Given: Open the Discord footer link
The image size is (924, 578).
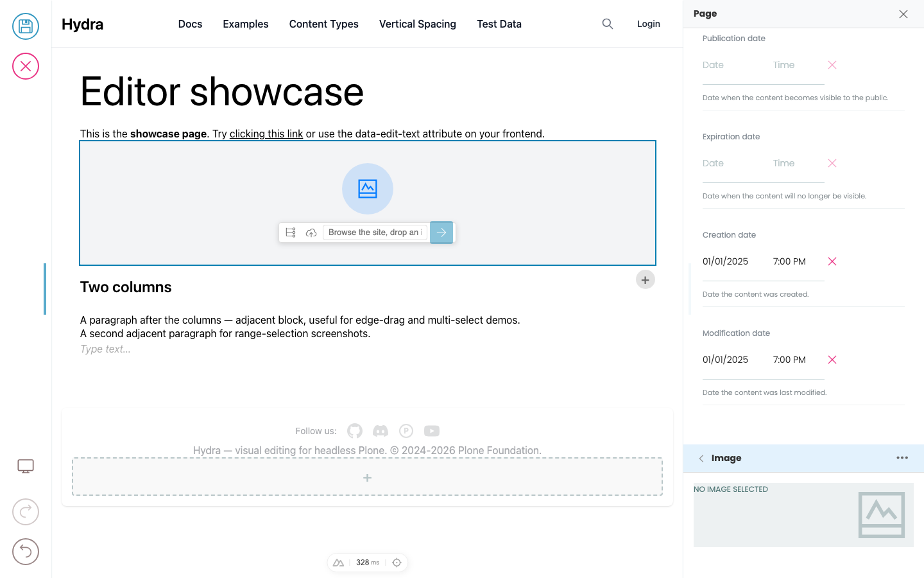Looking at the screenshot, I should tap(381, 431).
